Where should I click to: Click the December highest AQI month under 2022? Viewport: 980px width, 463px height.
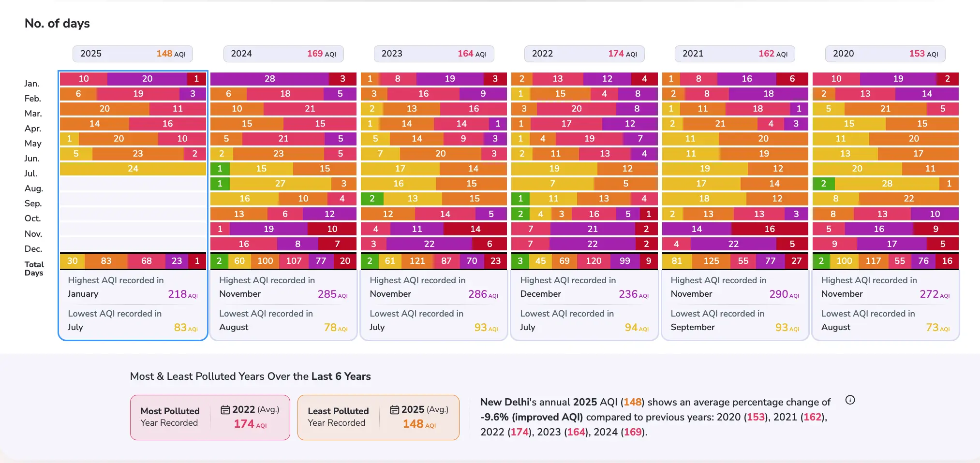pos(540,294)
